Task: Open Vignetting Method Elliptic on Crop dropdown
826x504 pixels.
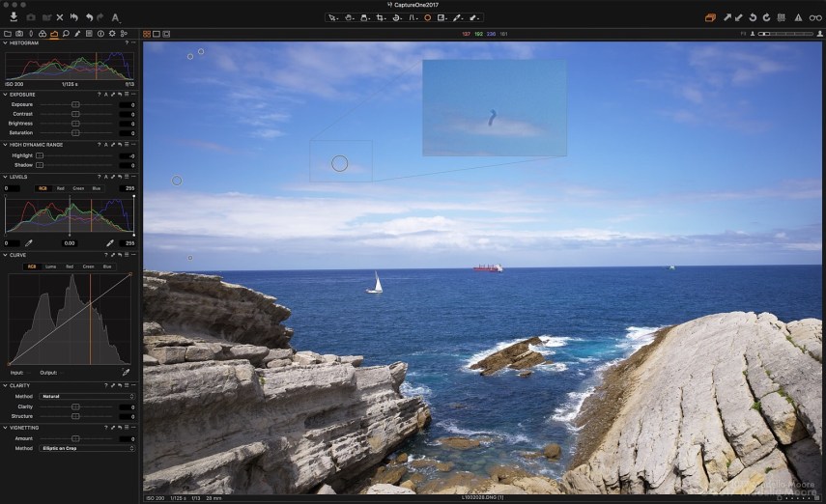Action: tap(88, 448)
